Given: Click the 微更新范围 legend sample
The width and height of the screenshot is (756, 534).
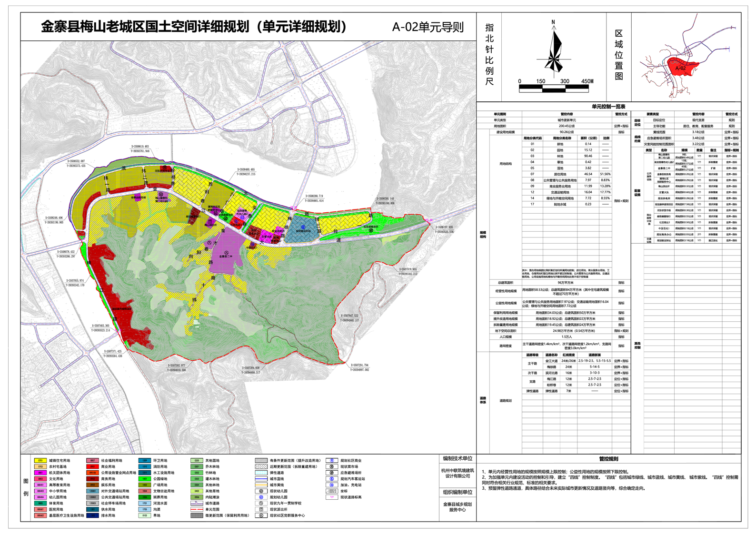Looking at the screenshot, I should click(x=196, y=515).
